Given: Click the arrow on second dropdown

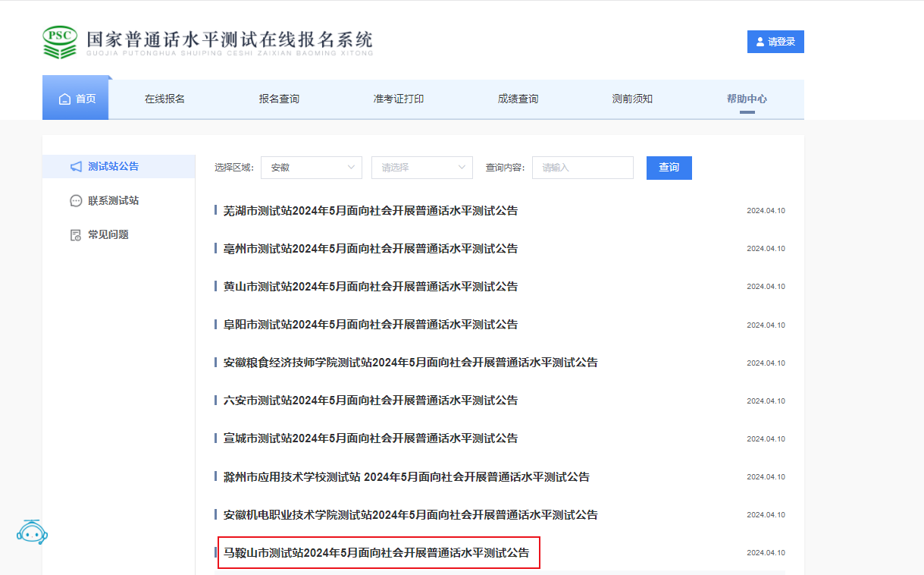Looking at the screenshot, I should tap(462, 168).
